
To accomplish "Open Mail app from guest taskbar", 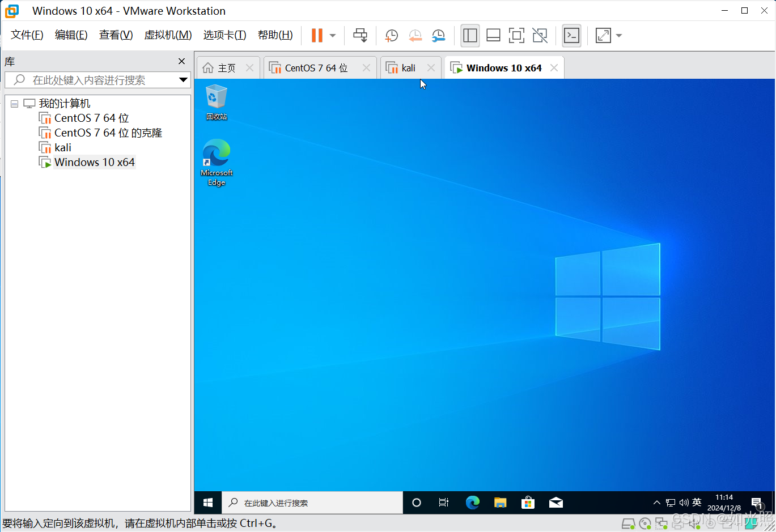I will click(x=556, y=503).
